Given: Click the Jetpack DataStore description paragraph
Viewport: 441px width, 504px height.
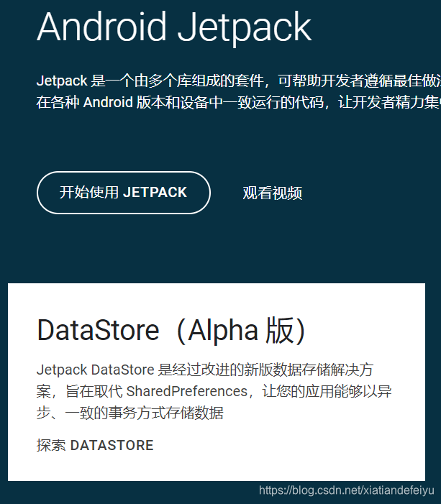Looking at the screenshot, I should (214, 391).
